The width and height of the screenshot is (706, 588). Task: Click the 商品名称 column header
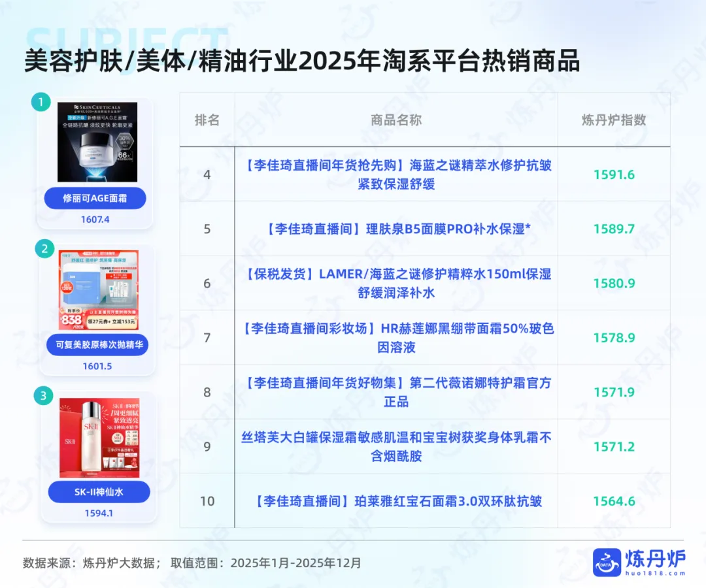pos(396,120)
